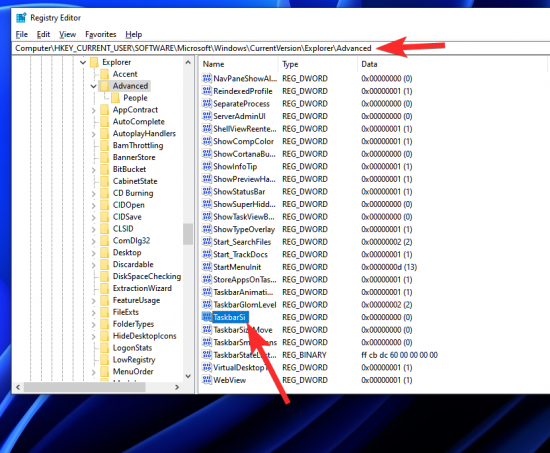Expand the FileExts key

(93, 313)
